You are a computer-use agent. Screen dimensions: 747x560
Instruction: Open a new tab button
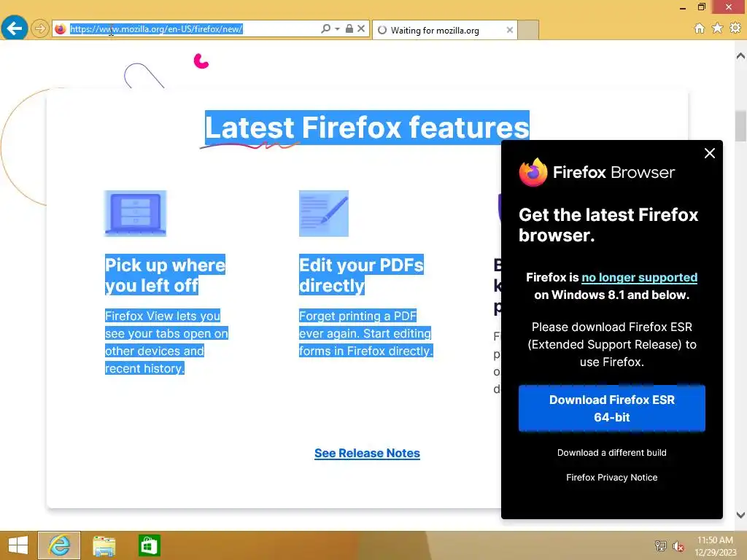click(528, 30)
